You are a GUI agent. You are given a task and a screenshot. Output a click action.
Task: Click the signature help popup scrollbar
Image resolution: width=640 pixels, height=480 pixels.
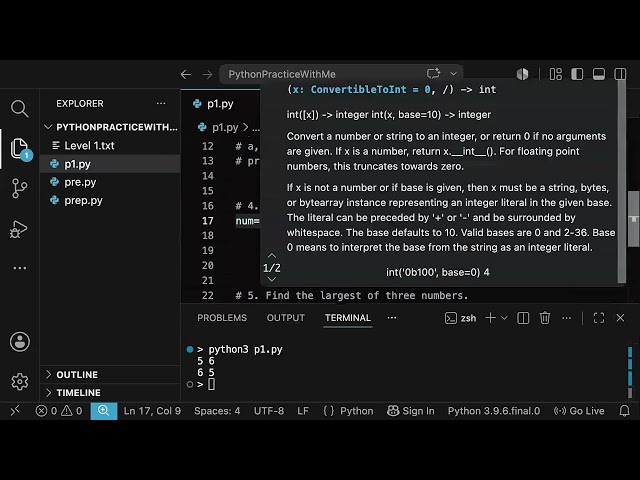(622, 182)
